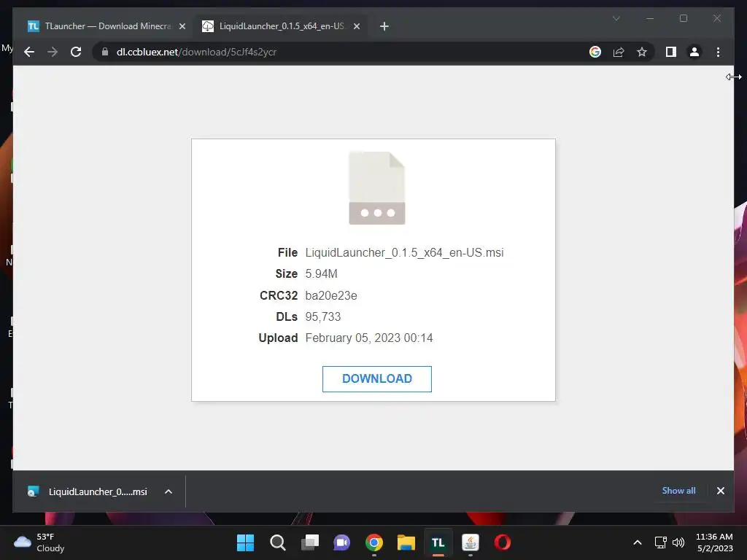
Task: Show hidden system tray icons
Action: (x=638, y=542)
